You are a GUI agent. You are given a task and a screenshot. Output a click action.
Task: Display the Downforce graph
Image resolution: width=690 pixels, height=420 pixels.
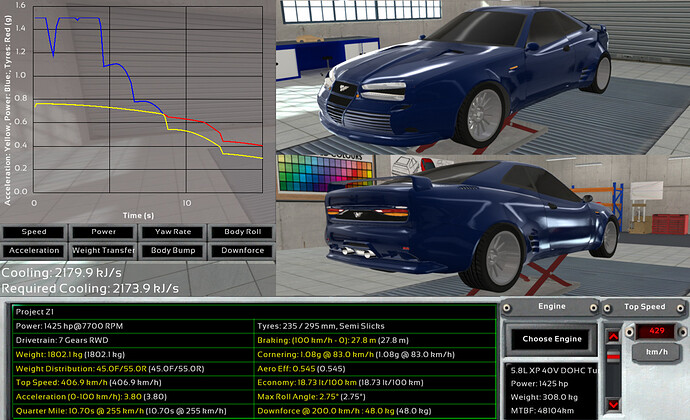point(242,251)
